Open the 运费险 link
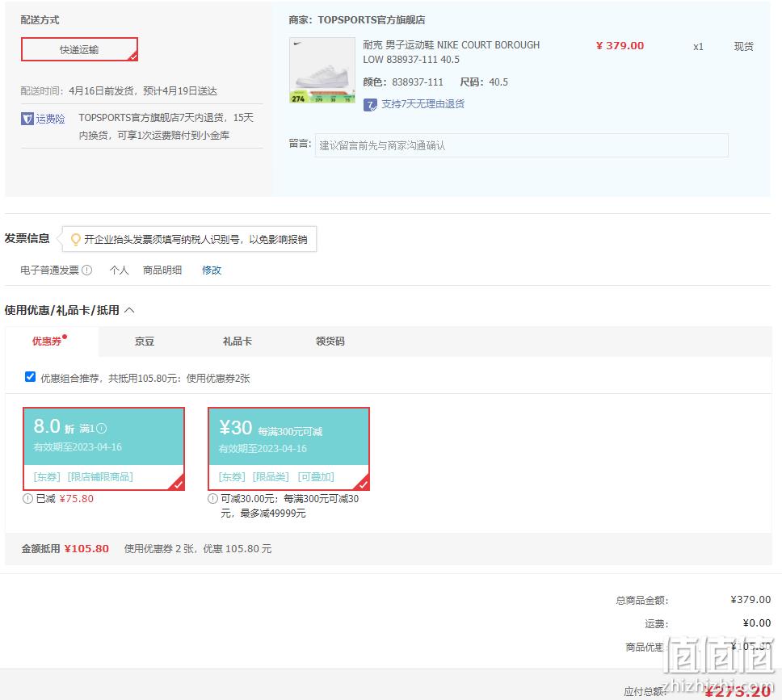The width and height of the screenshot is (782, 700). pyautogui.click(x=50, y=119)
